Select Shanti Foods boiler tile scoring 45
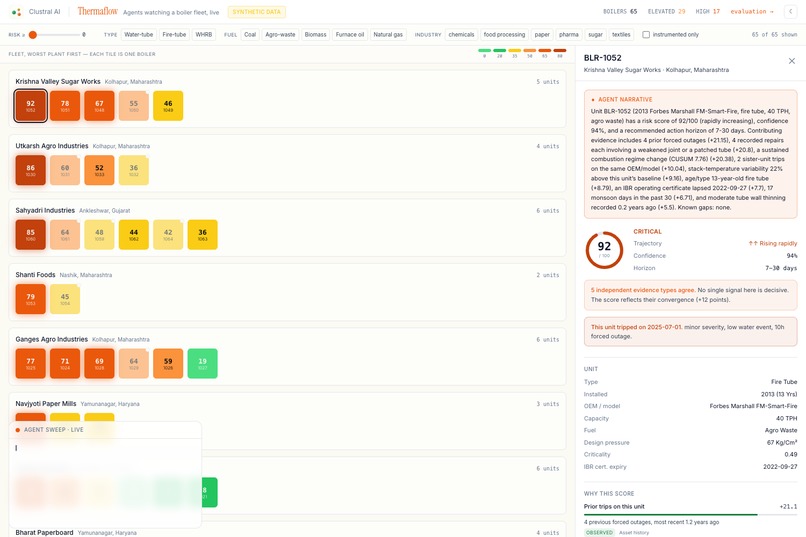This screenshot has width=806, height=537. tap(65, 299)
